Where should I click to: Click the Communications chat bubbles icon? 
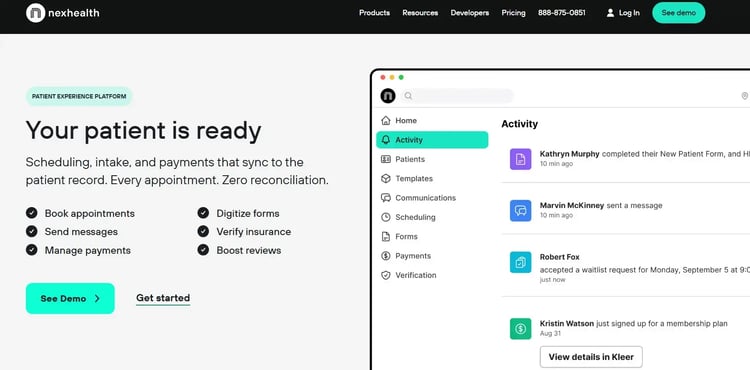386,198
